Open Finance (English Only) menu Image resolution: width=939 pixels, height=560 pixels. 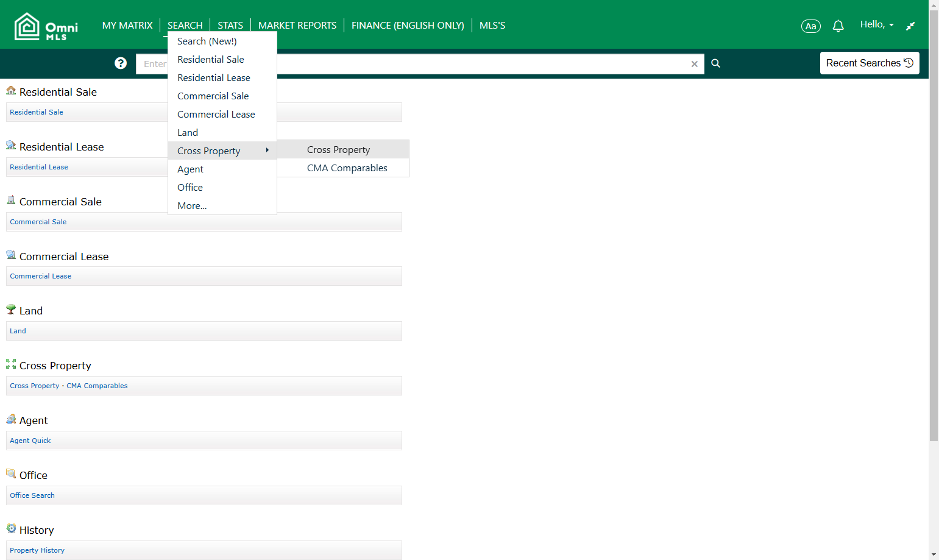pos(408,26)
